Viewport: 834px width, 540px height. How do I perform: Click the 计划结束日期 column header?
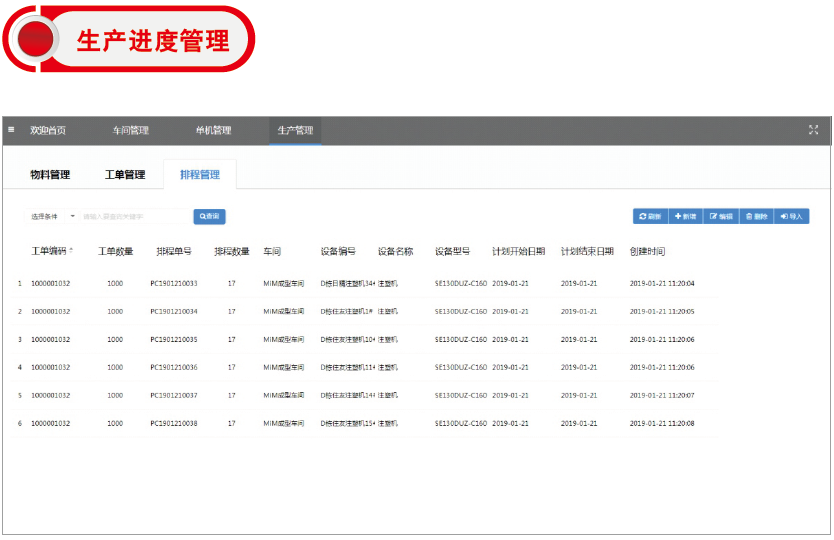pyautogui.click(x=587, y=251)
